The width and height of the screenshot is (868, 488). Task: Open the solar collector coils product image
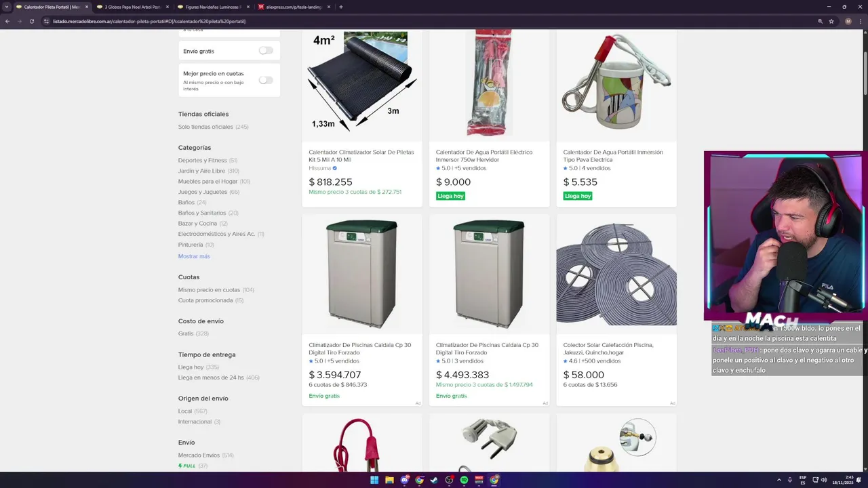pos(616,274)
